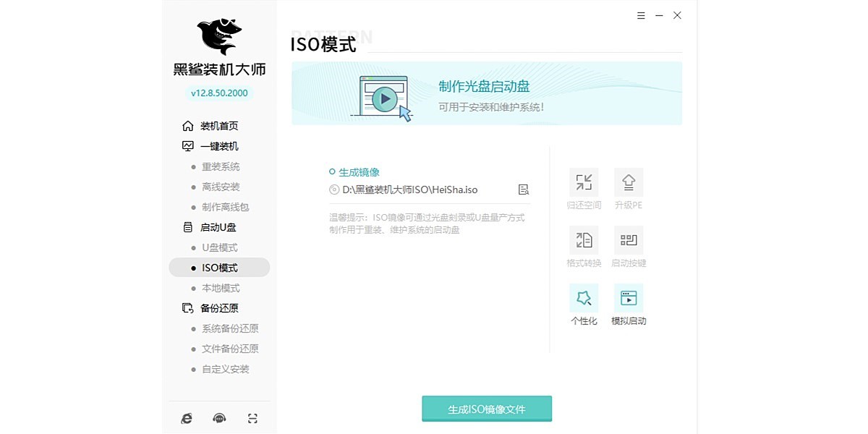Click the 生成ISO镜像文件 button
This screenshot has height=434, width=868.
pos(487,409)
